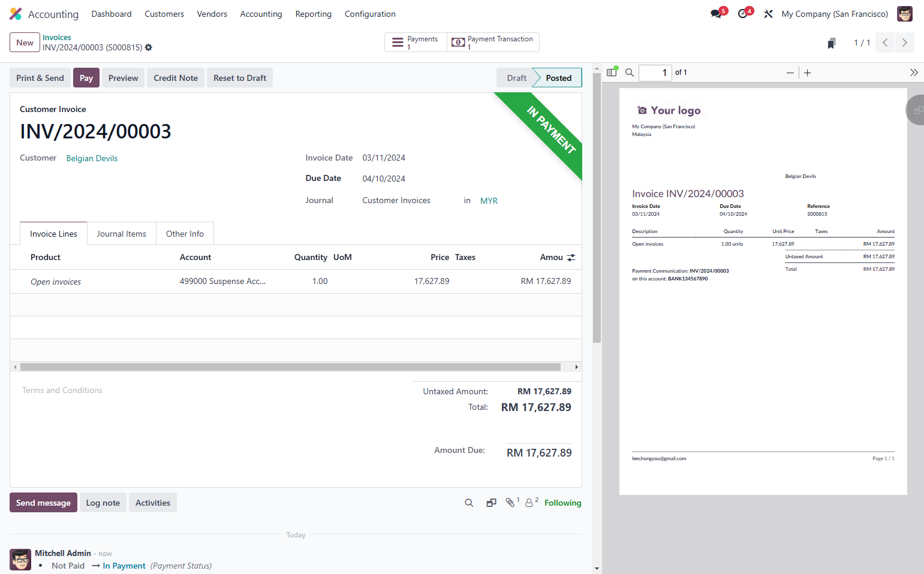Open the Vendors menu
Image resolution: width=924 pixels, height=574 pixels.
pos(212,14)
